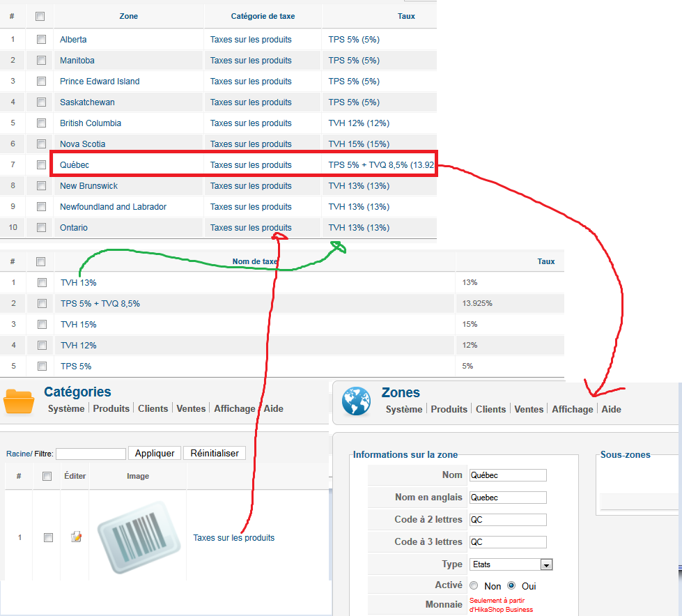Click the barcode category image thumbnail

point(139,537)
